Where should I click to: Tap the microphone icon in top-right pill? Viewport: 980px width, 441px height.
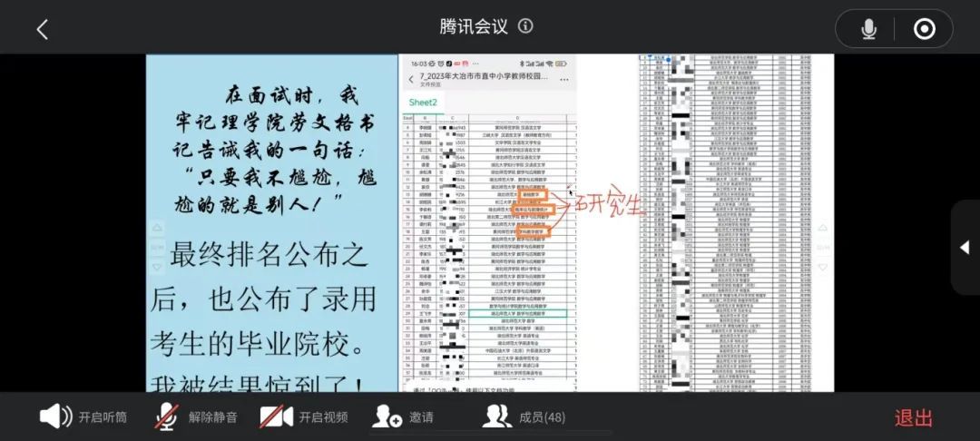coord(868,29)
